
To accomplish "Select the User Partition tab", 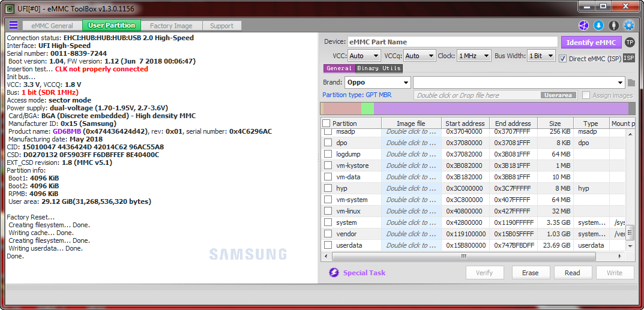I will (x=112, y=25).
